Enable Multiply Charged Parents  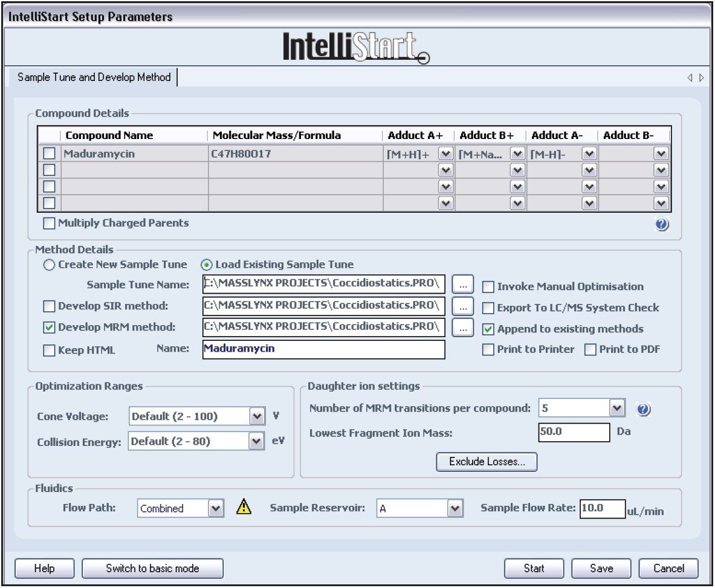49,224
